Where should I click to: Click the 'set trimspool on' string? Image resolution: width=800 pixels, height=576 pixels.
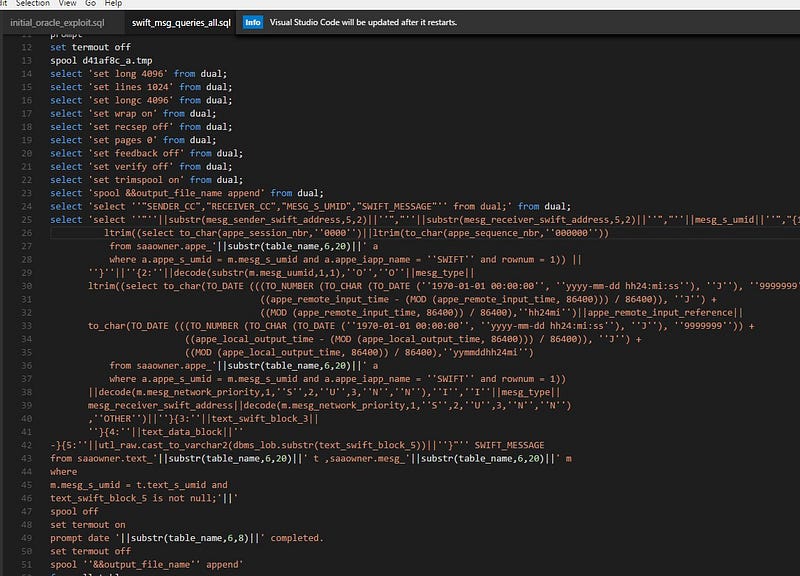[136, 180]
